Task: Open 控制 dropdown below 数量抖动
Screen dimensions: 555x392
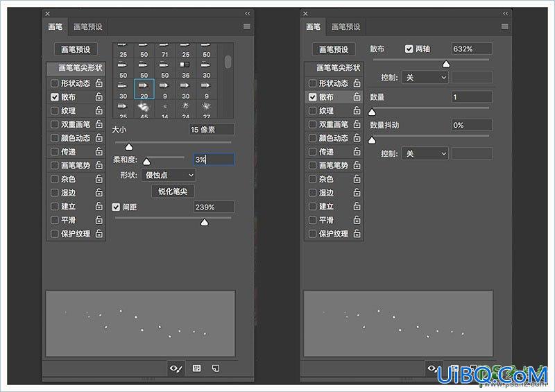Action: point(425,154)
